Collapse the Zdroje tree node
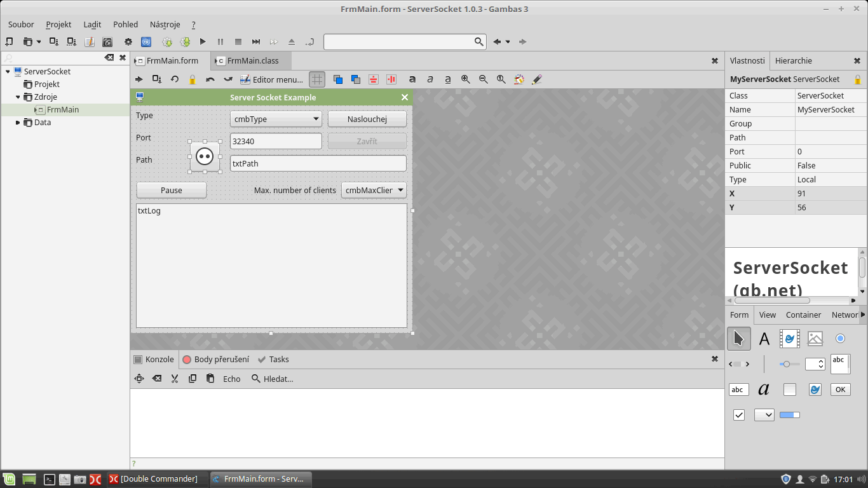Image resolution: width=868 pixels, height=488 pixels. pos(18,97)
